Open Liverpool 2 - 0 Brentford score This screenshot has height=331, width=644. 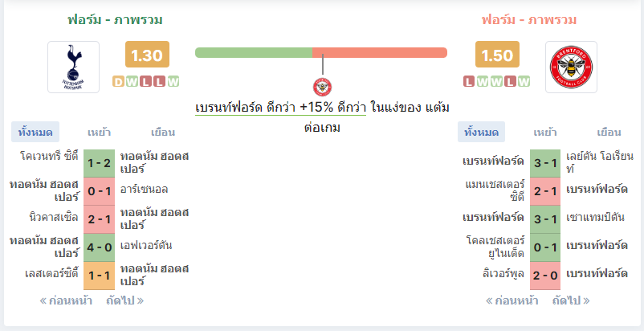(545, 276)
